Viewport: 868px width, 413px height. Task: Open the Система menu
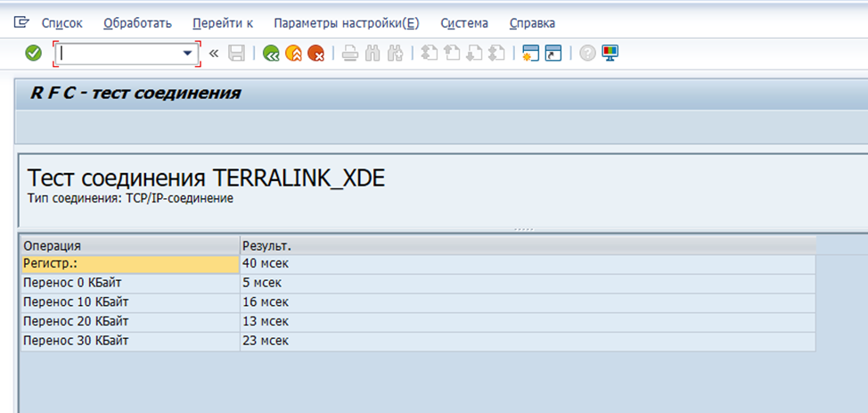click(463, 23)
